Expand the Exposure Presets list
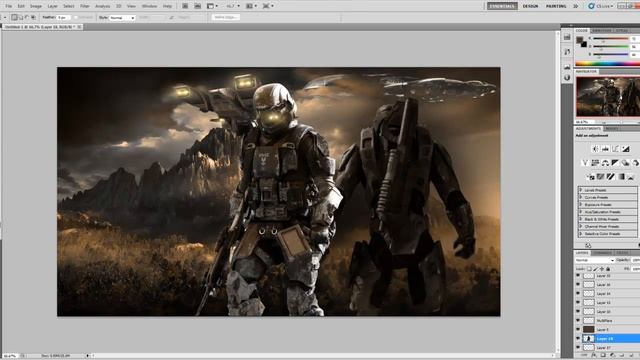640x360 pixels. [581, 205]
